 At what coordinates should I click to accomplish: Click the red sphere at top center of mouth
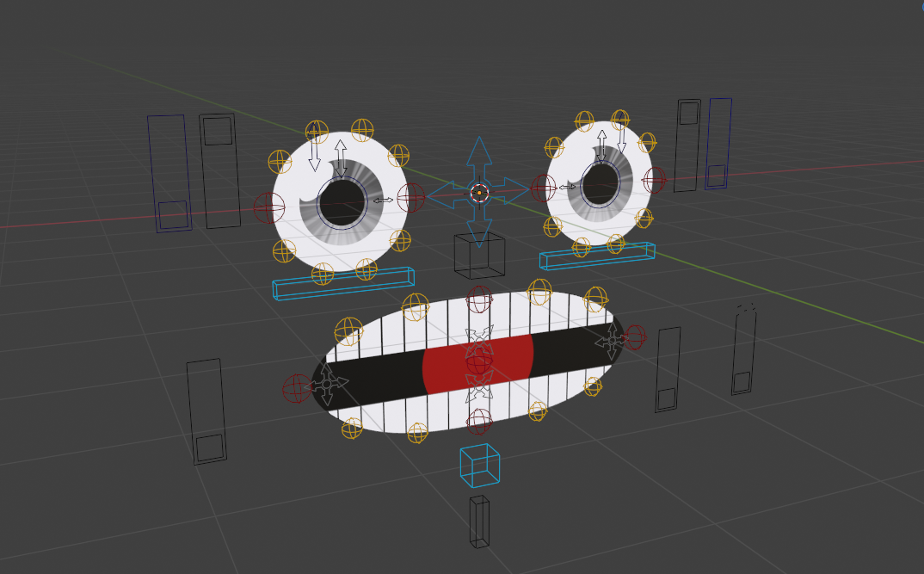click(x=479, y=299)
